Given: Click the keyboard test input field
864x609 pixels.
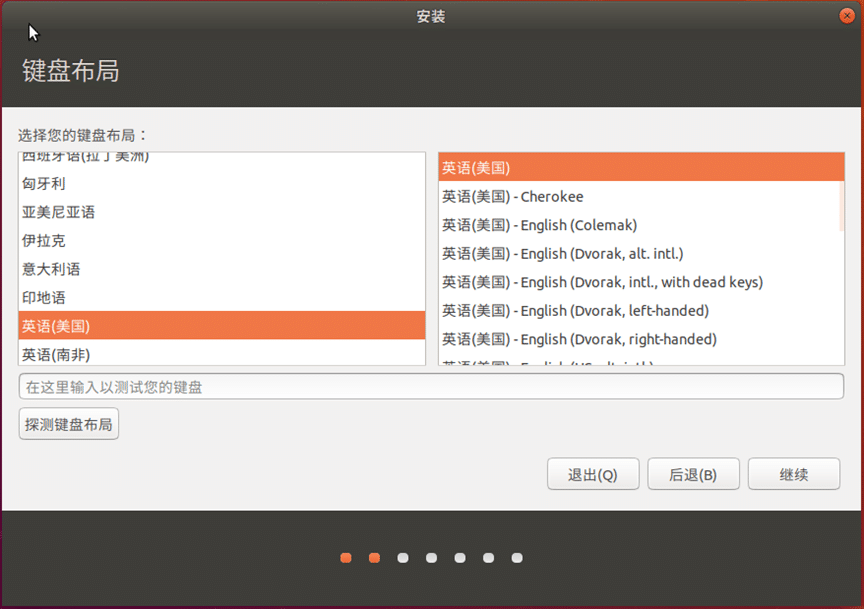Looking at the screenshot, I should (x=431, y=387).
